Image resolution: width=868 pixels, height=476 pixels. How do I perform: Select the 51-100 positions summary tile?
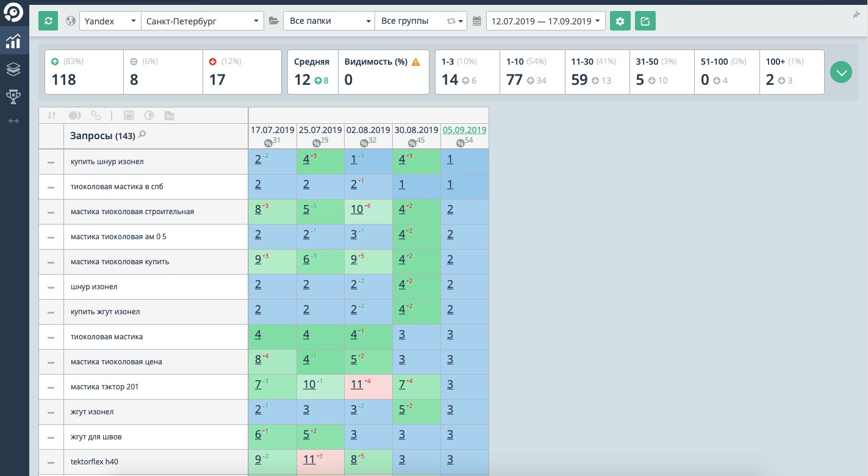coord(727,72)
